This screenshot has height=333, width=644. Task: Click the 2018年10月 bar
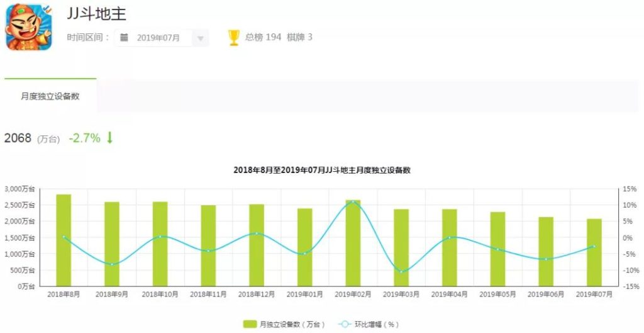(x=160, y=244)
